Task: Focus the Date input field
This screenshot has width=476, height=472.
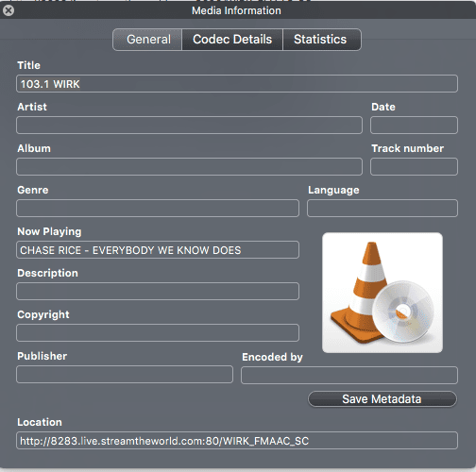Action: (x=414, y=126)
